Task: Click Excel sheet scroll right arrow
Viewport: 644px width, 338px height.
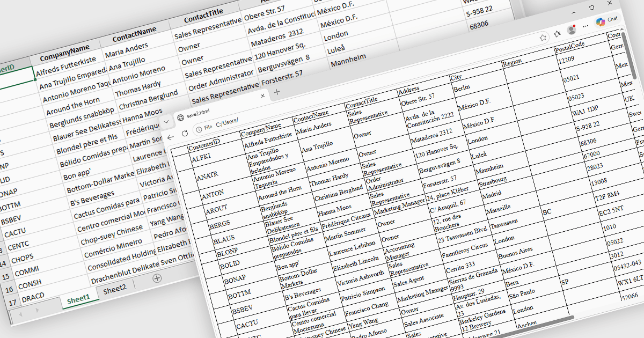Action: click(36, 310)
